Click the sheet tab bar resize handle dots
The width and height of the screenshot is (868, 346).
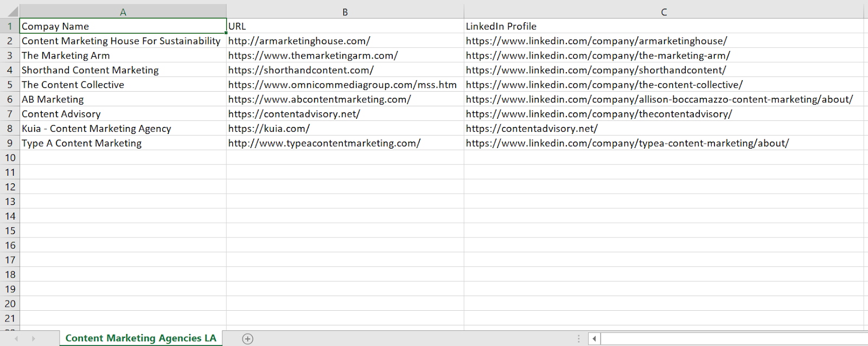pos(579,339)
